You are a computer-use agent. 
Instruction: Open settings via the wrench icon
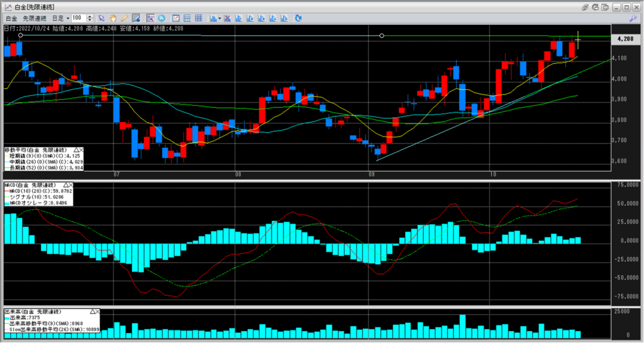(633, 18)
